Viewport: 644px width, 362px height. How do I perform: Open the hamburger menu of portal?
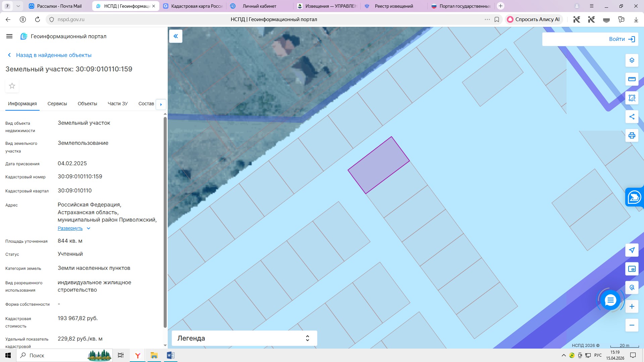(9, 36)
